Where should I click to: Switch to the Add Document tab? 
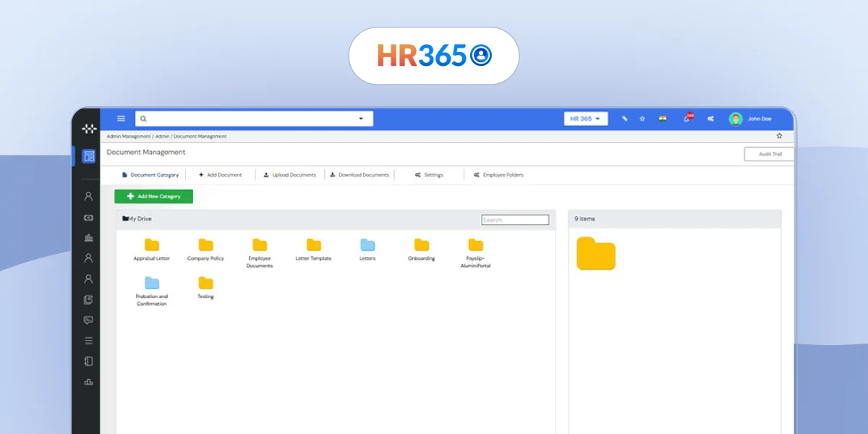[221, 175]
